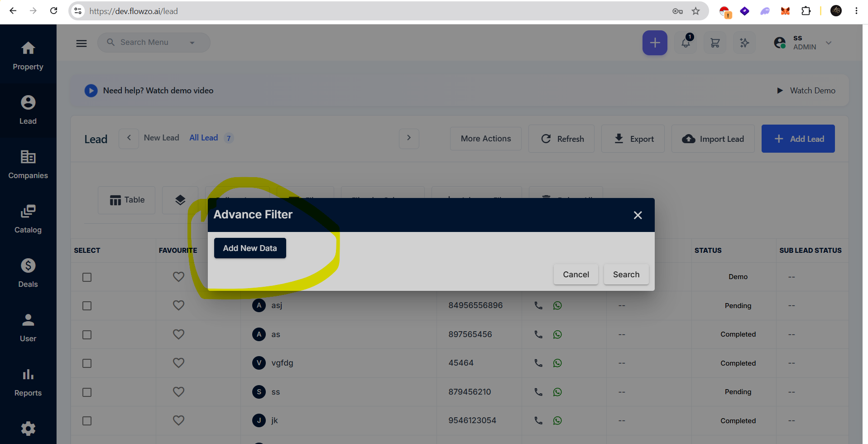Click the AI sparkle icon in header

point(744,43)
